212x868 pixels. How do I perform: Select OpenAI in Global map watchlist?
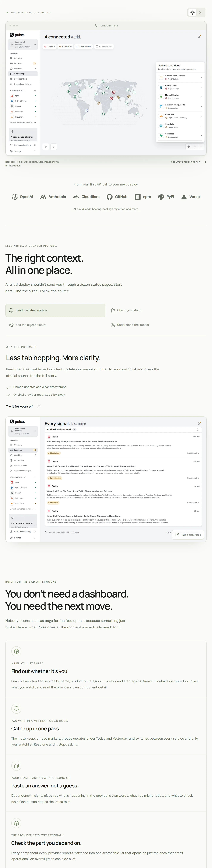[x=23, y=106]
